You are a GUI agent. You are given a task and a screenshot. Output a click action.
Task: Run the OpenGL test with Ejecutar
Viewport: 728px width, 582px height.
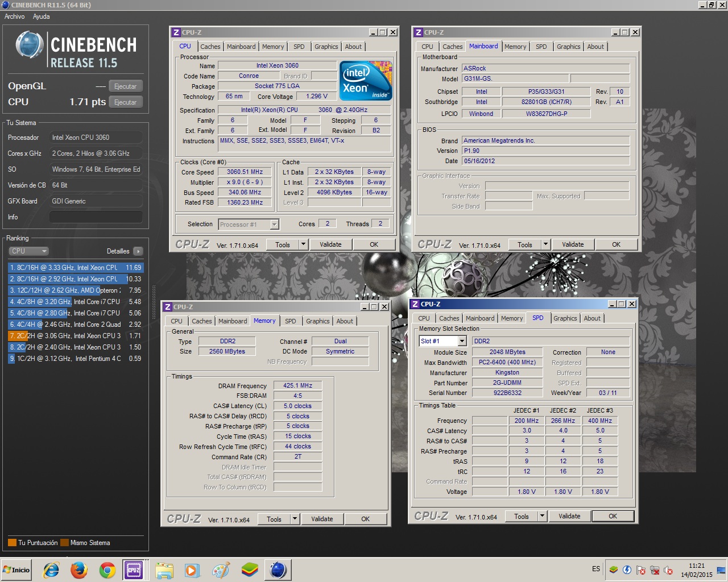[125, 86]
